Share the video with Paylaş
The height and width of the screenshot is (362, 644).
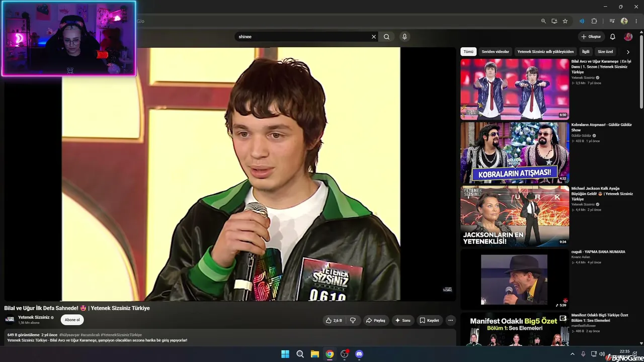[x=375, y=320]
